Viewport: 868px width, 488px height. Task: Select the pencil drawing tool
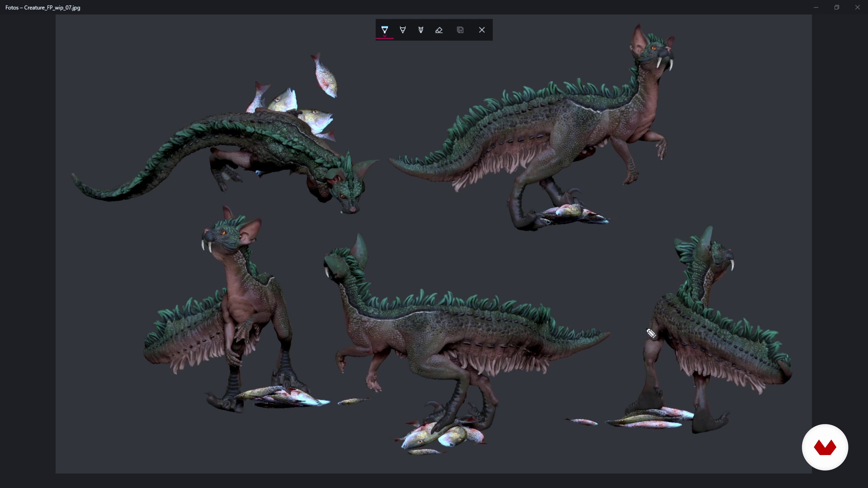(x=403, y=30)
